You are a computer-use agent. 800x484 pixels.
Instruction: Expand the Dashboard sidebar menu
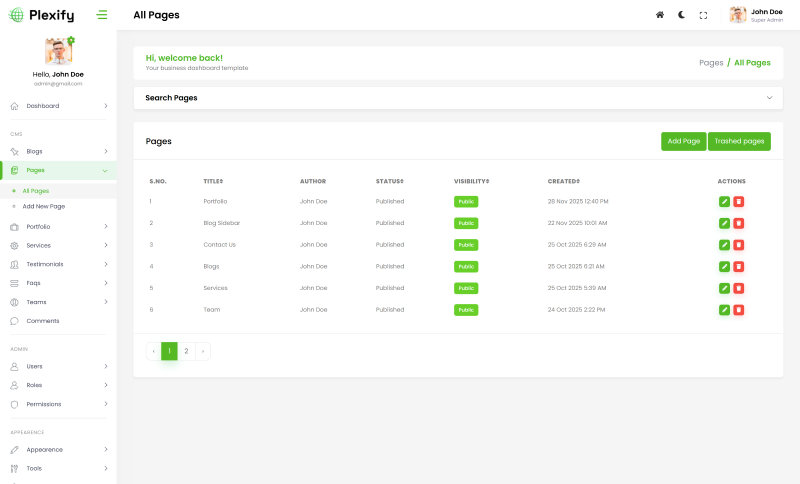pyautogui.click(x=58, y=106)
